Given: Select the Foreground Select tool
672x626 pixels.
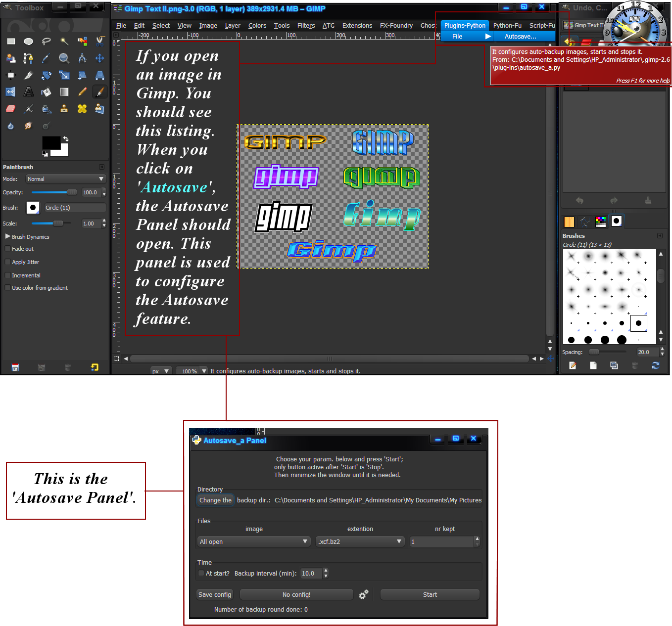Looking at the screenshot, I should point(11,58).
